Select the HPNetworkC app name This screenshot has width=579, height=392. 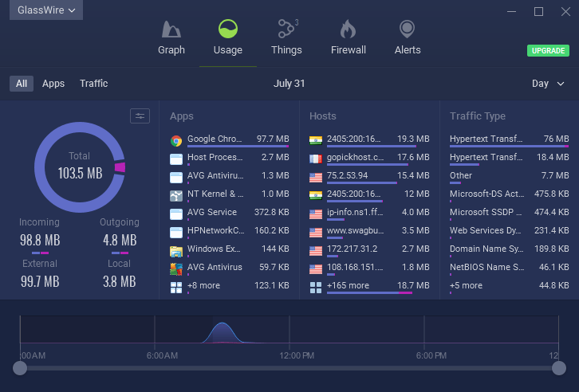click(x=215, y=230)
